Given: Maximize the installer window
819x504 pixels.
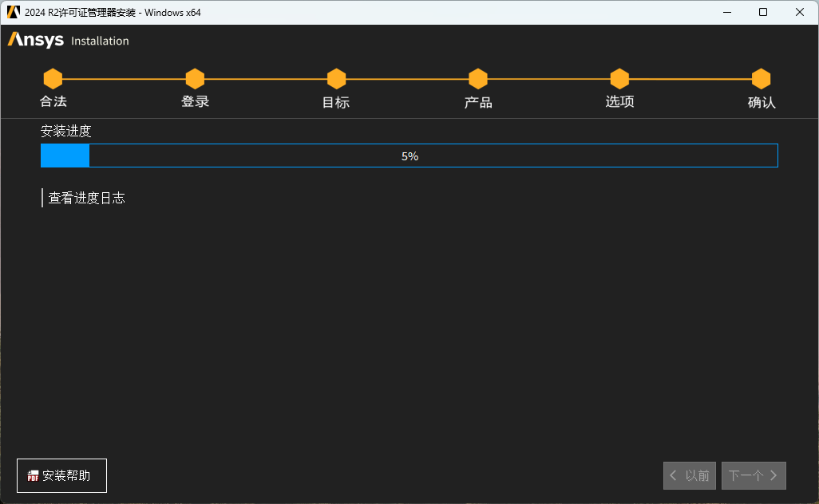Looking at the screenshot, I should [763, 12].
